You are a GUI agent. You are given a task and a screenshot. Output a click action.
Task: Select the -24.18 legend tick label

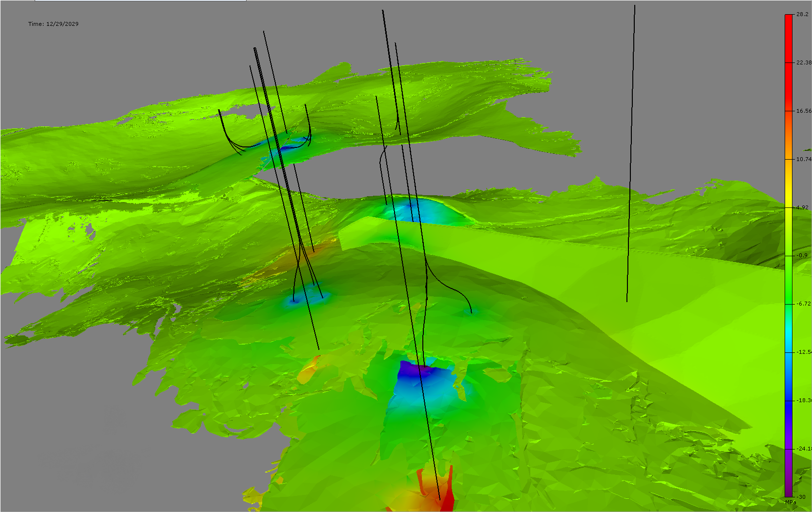(804, 449)
